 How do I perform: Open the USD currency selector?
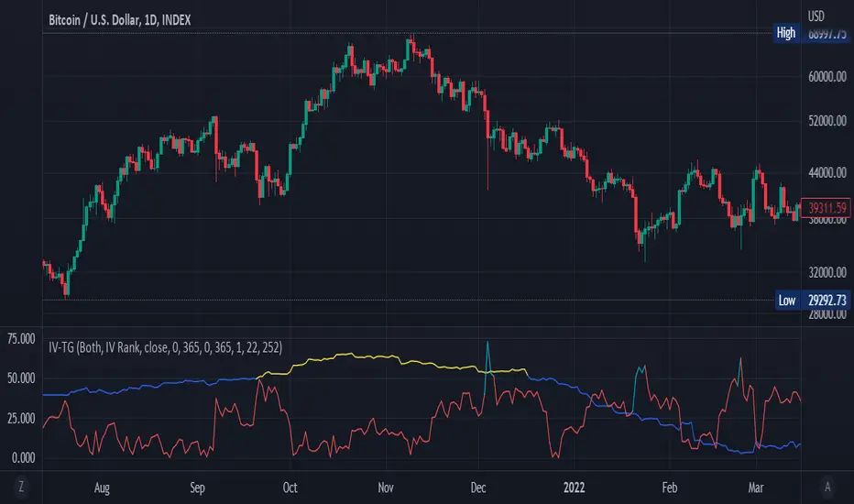click(x=815, y=14)
